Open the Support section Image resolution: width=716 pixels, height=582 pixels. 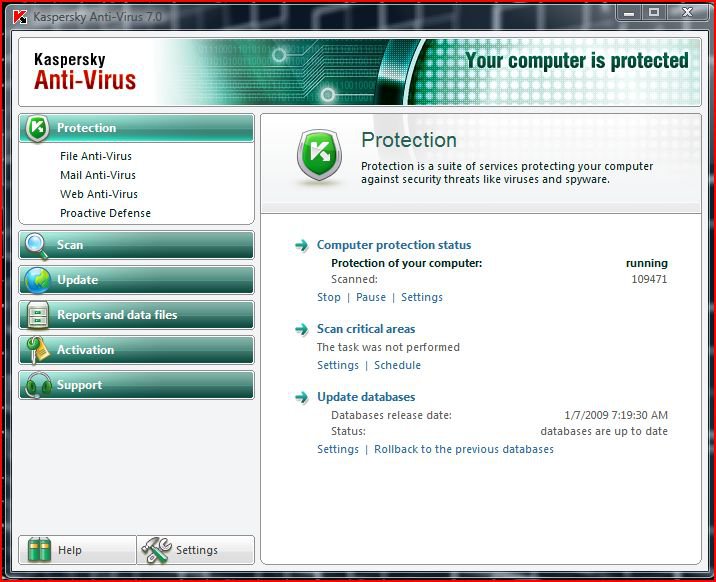[137, 385]
